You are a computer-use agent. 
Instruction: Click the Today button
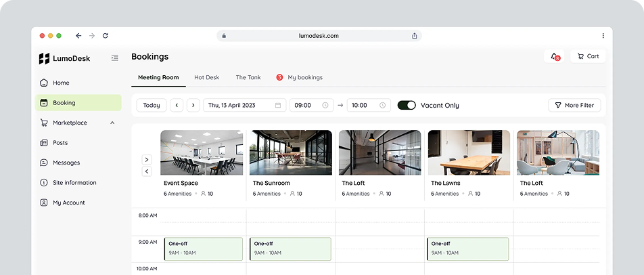(x=152, y=105)
